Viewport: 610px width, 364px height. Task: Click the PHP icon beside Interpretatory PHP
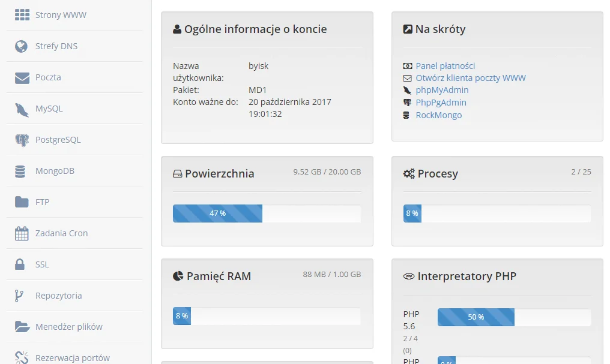(409, 276)
